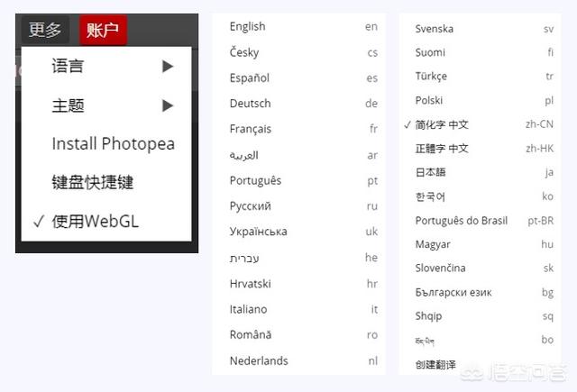577x392 pixels.
Task: Open 键盘快捷键 menu entry
Action: click(x=106, y=182)
